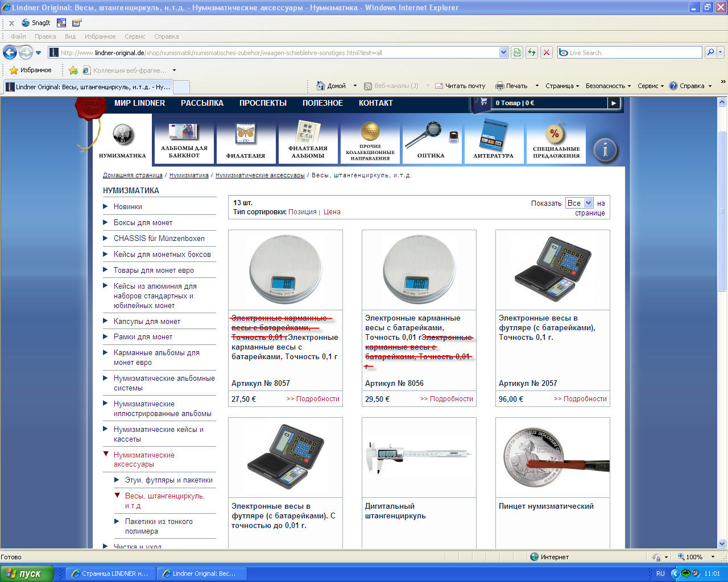The height and width of the screenshot is (582, 728).
Task: Open the Сервис command bar dropdown
Action: pos(651,86)
